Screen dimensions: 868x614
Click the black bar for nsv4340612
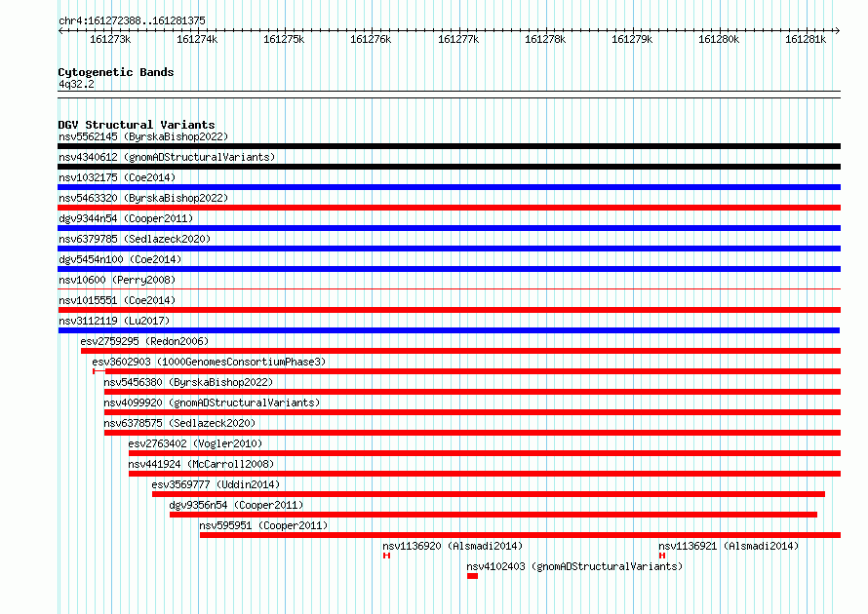(449, 167)
